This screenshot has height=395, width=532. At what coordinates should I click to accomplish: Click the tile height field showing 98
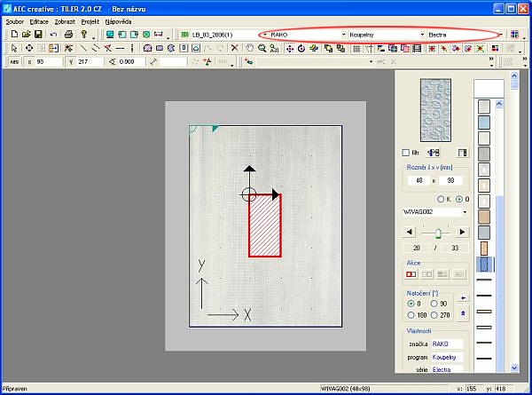click(450, 181)
